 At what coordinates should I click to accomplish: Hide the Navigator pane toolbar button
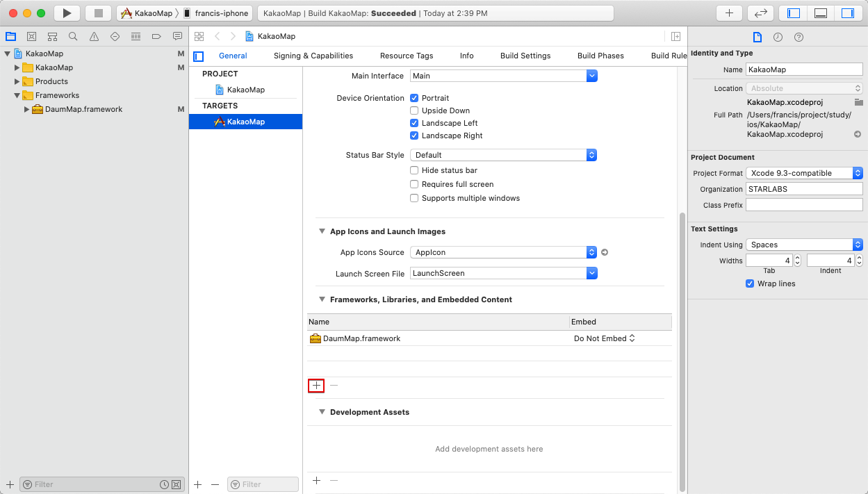[793, 13]
